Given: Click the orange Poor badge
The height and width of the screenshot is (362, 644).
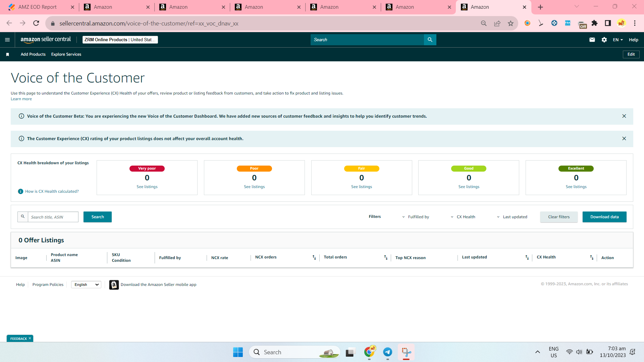Looking at the screenshot, I should tap(254, 169).
